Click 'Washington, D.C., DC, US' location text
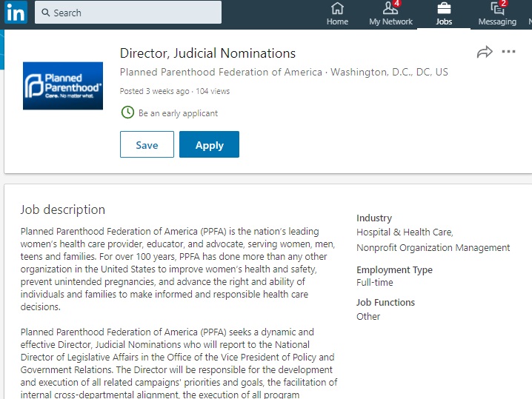Screen dimensions: 532x399 pyautogui.click(x=389, y=73)
